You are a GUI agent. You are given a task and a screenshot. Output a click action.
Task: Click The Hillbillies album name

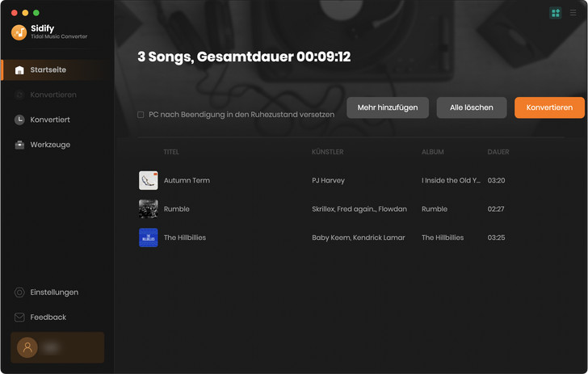pos(443,237)
